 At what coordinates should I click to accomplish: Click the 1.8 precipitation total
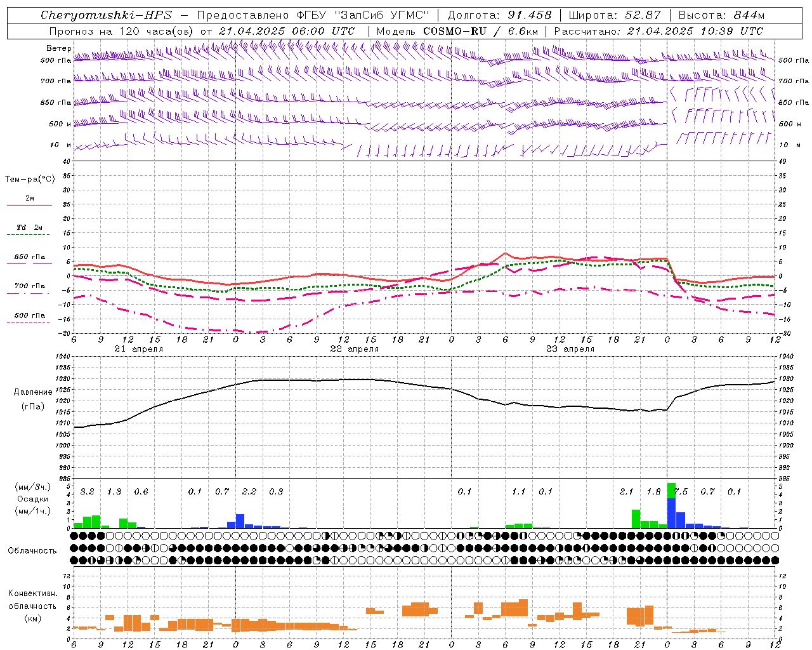click(654, 492)
